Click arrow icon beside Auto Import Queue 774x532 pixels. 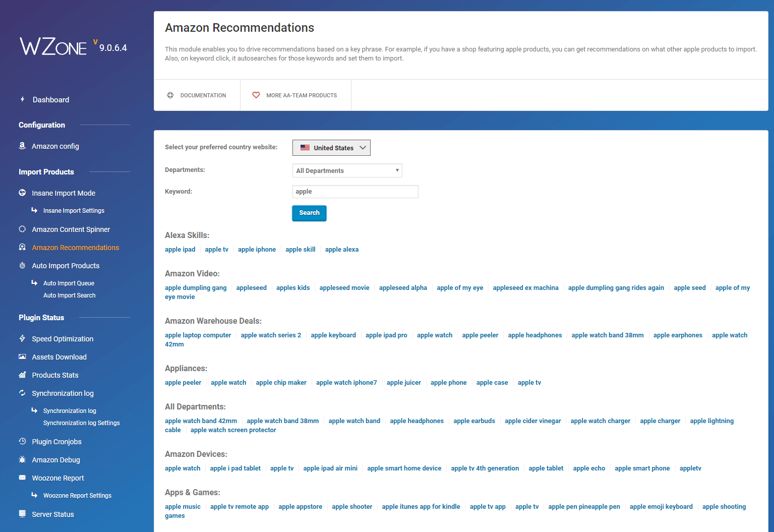pyautogui.click(x=34, y=283)
